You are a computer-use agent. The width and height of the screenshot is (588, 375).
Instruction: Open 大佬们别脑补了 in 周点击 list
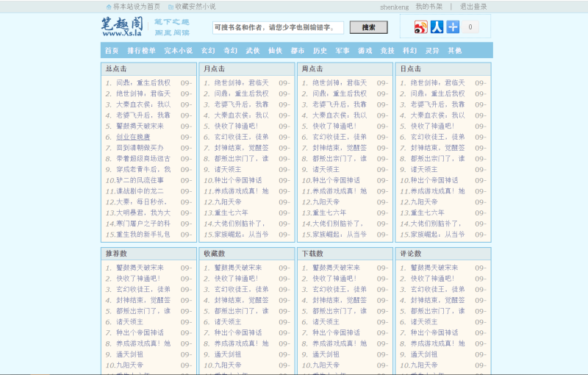[x=338, y=224]
